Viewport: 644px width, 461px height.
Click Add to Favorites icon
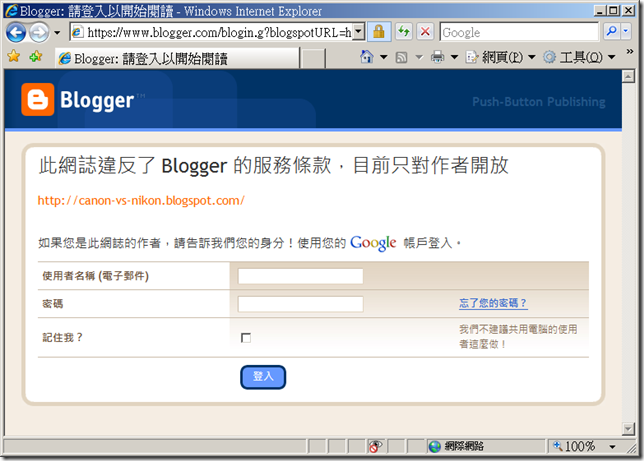point(36,56)
